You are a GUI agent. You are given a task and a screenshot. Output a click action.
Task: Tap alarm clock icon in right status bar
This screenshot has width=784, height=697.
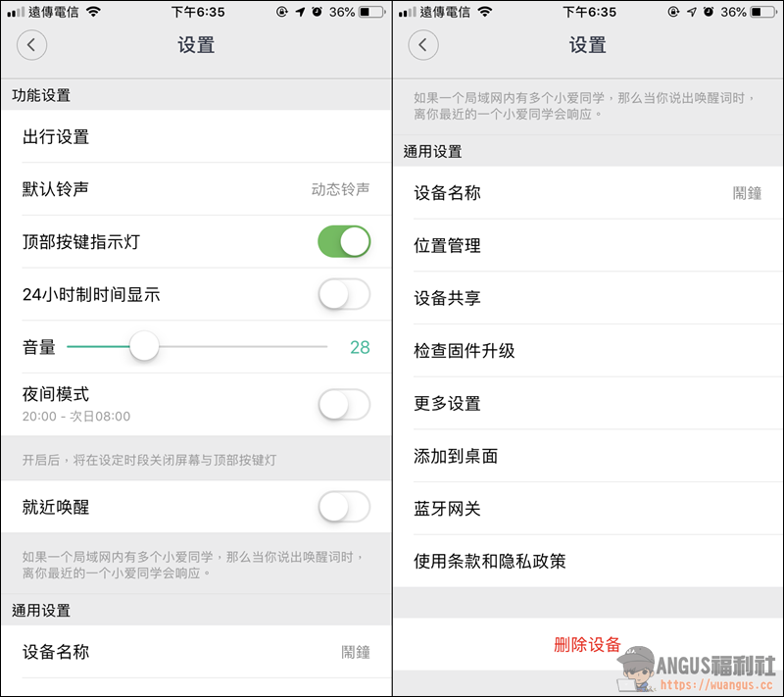(x=708, y=12)
